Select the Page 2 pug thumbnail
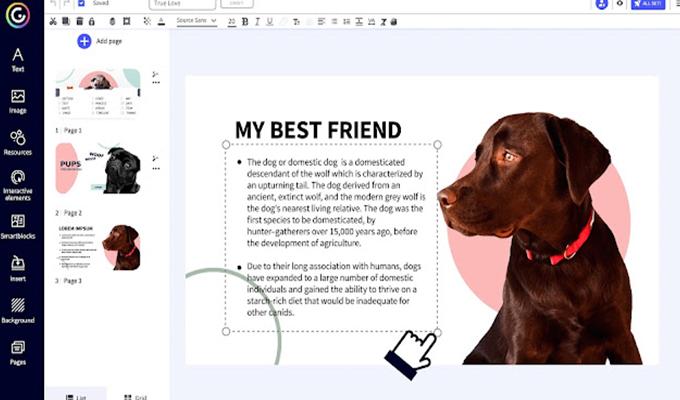This screenshot has height=400, width=680. click(98, 168)
